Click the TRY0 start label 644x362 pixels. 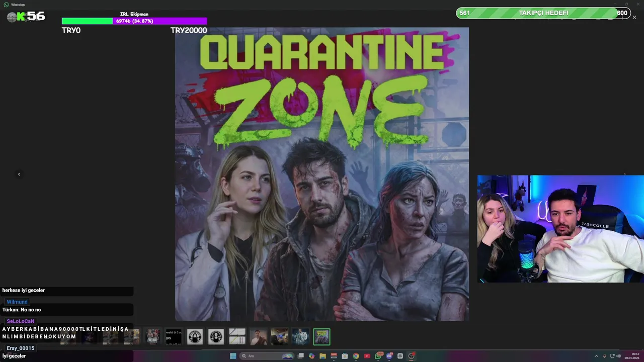[x=71, y=30]
